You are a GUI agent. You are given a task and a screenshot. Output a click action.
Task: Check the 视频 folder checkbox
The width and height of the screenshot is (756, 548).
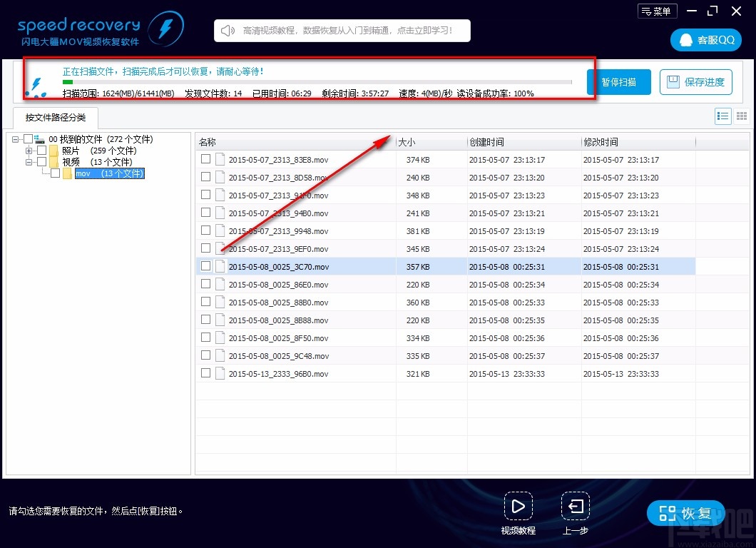click(42, 161)
